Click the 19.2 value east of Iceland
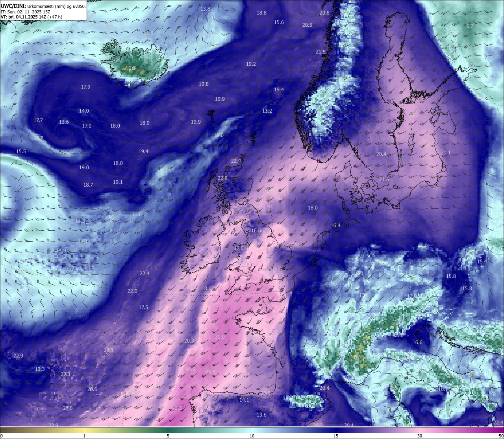The image size is (504, 439). 251,64
